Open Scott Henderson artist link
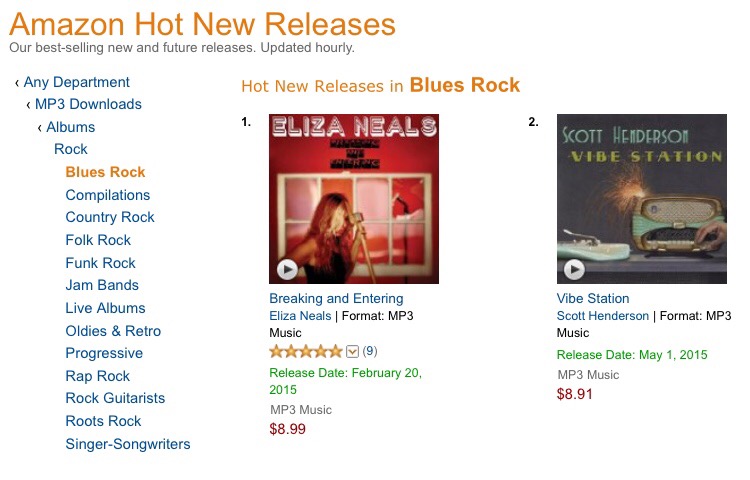Screen dimensions: 750x480 tap(603, 316)
